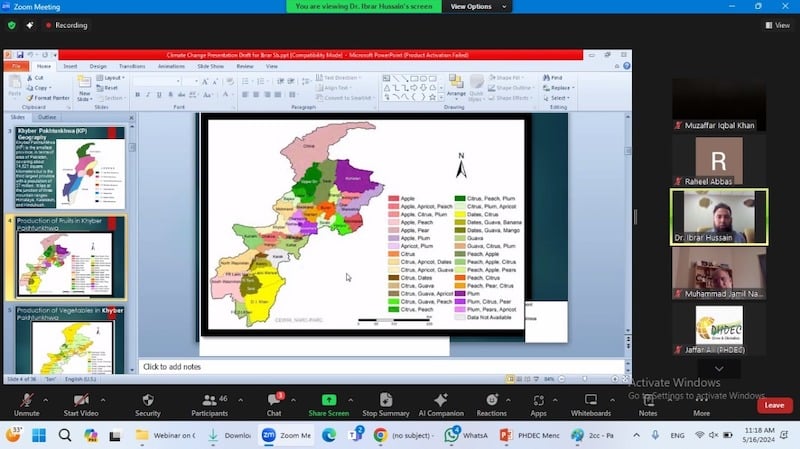Open the Participants panel
This screenshot has height=449, width=800.
208,399
